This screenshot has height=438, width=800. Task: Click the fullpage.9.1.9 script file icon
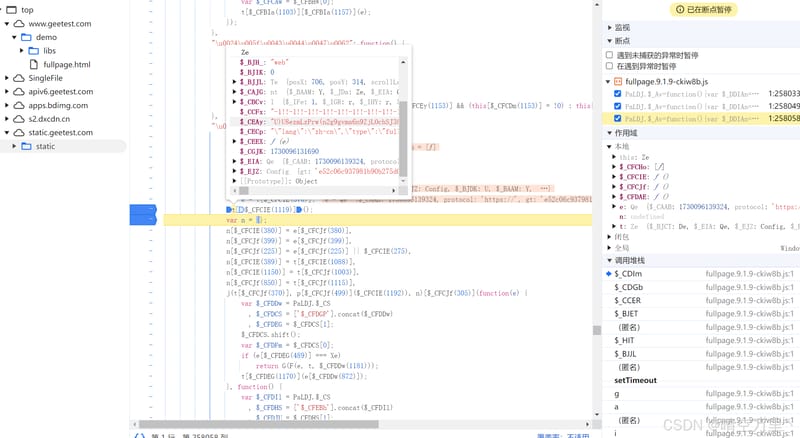tap(618, 82)
